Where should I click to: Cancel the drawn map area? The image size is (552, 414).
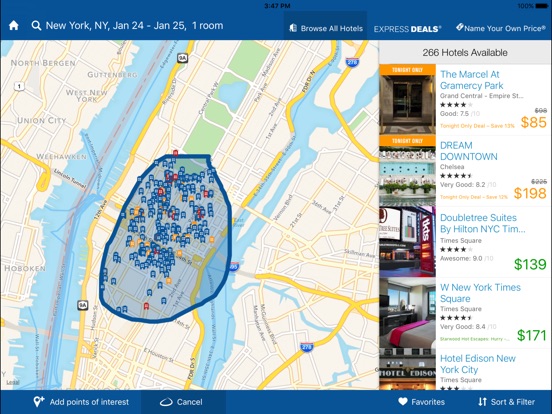(x=183, y=402)
